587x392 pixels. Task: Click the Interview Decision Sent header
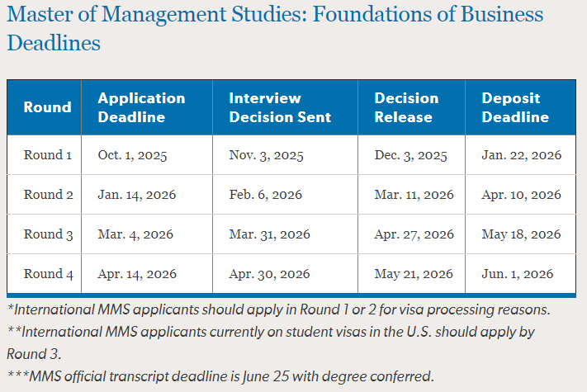pos(280,107)
